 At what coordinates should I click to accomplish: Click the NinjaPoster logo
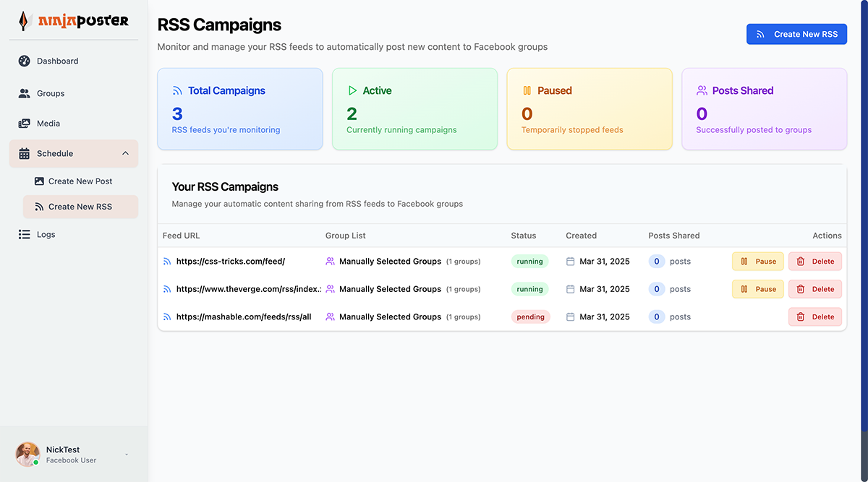[x=74, y=20]
